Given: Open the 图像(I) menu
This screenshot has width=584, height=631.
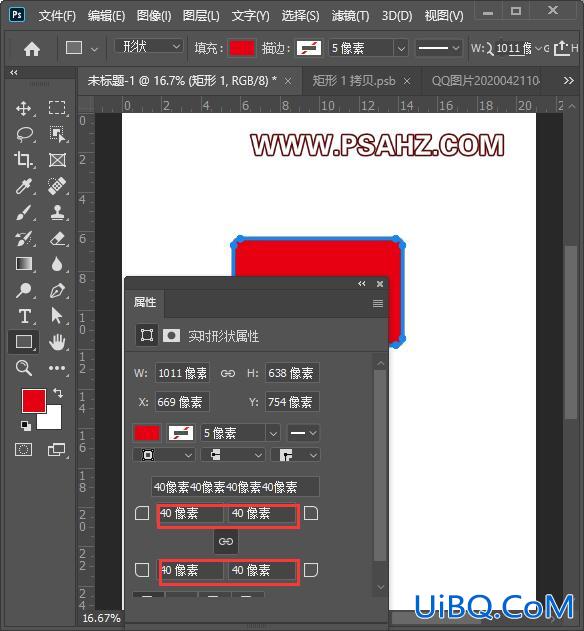Looking at the screenshot, I should tap(154, 16).
